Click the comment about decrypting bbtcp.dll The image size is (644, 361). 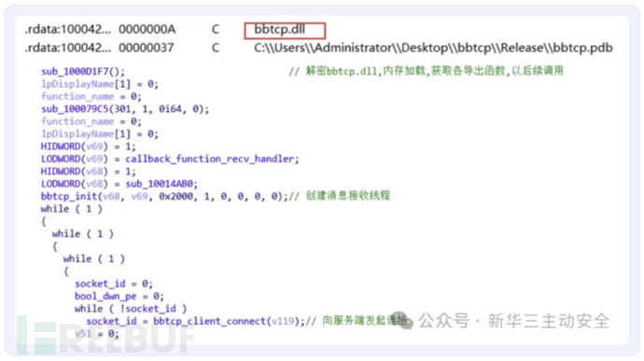pos(426,71)
